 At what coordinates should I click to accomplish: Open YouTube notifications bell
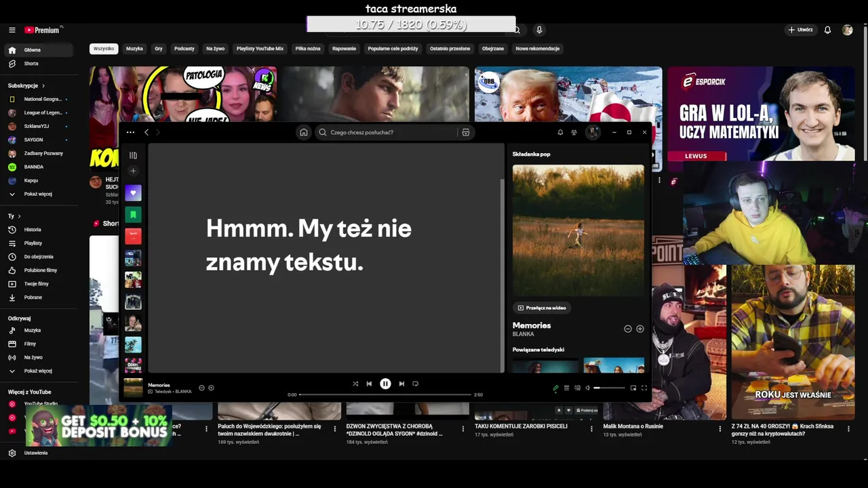[827, 30]
